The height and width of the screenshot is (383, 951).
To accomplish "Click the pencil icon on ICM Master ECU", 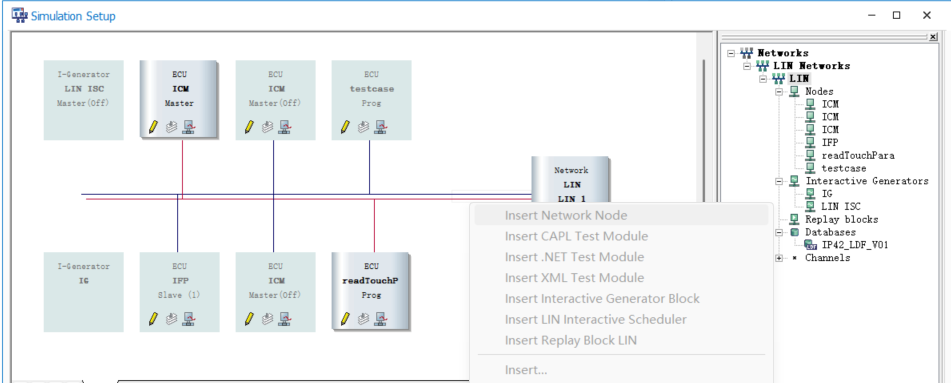I will [x=153, y=126].
